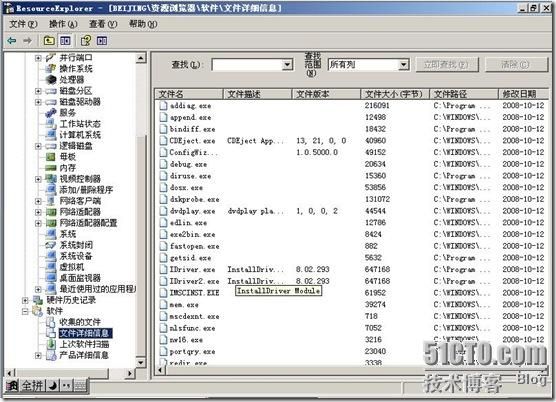Screen dimensions: 556x402
Task: Expand the 产品详细信息 node
Action: pos(38,355)
